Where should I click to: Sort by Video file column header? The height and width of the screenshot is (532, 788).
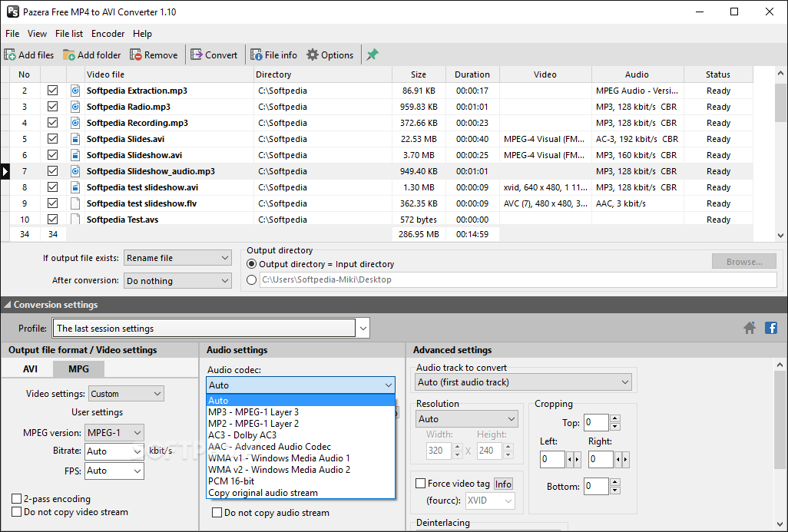[169, 74]
